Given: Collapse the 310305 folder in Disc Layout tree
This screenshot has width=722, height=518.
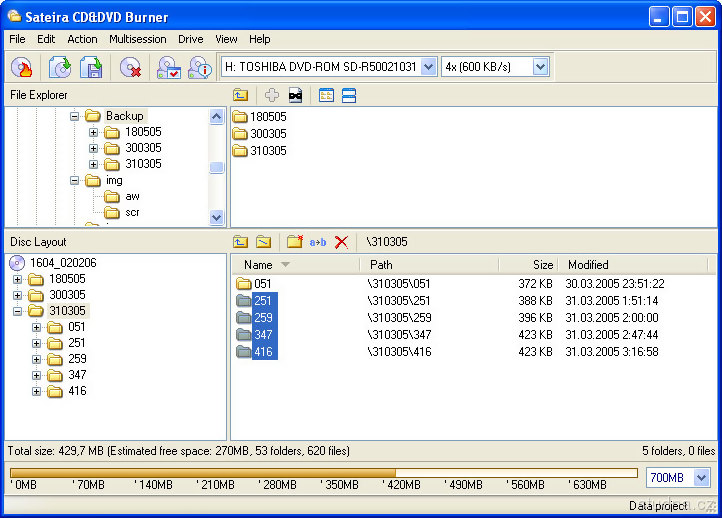Looking at the screenshot, I should (x=17, y=311).
